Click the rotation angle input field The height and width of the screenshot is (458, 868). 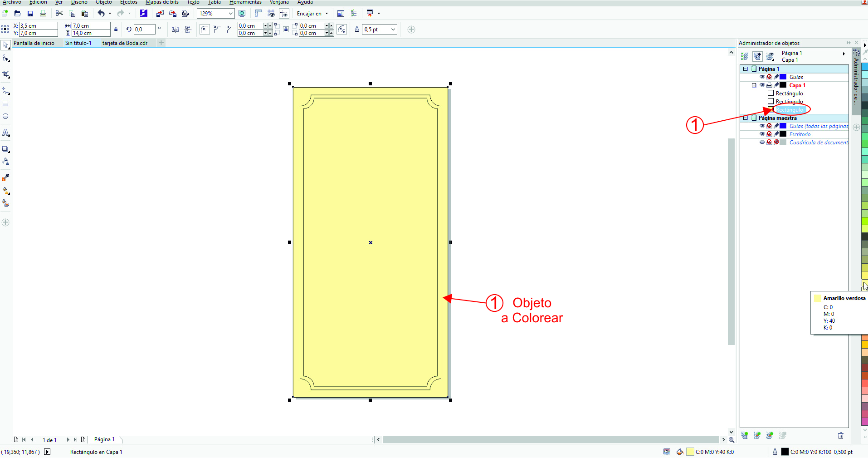point(144,30)
